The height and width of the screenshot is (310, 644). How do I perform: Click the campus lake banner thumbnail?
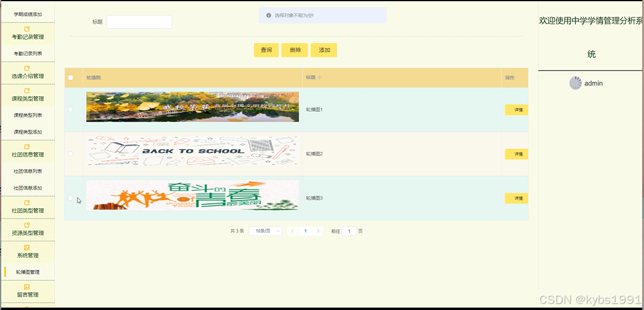pyautogui.click(x=192, y=107)
